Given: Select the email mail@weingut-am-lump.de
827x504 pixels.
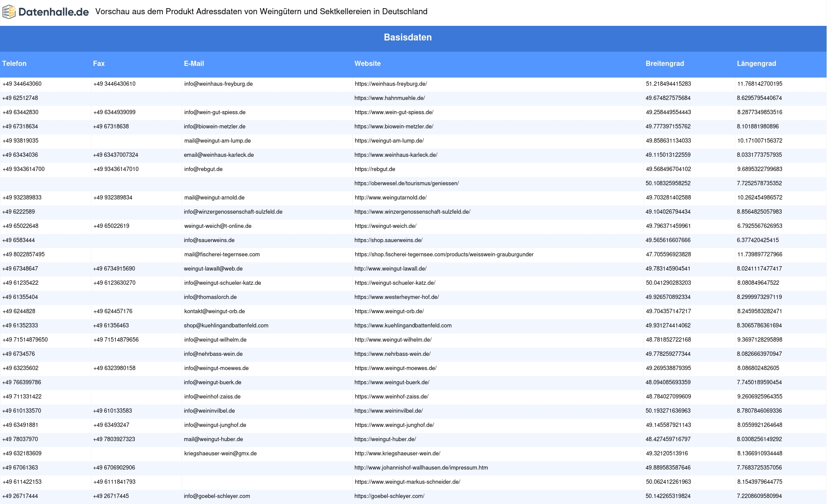Looking at the screenshot, I should [217, 141].
